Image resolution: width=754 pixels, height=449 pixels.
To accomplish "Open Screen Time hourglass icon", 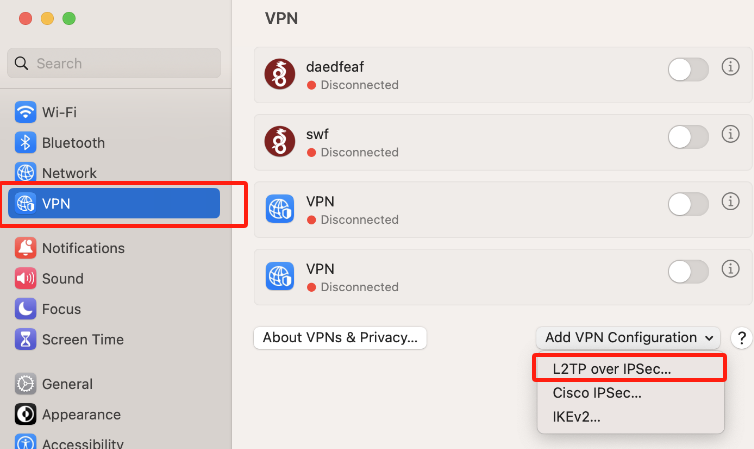I will pos(25,339).
